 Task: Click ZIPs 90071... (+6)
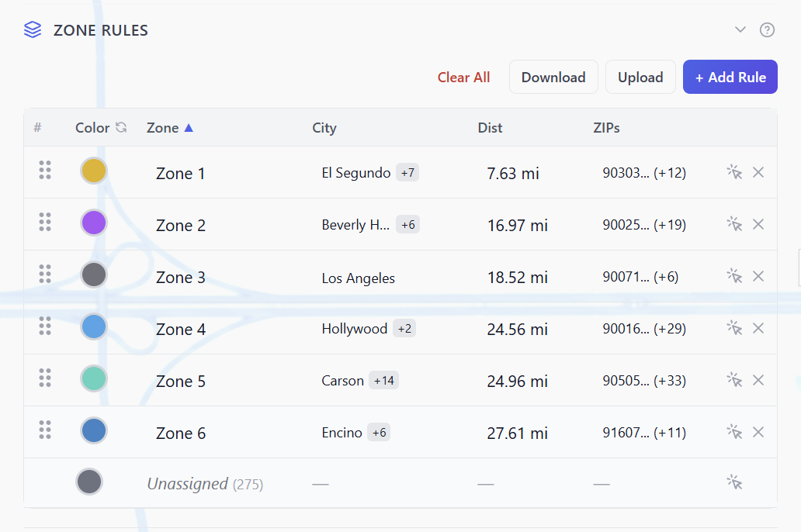click(x=640, y=277)
